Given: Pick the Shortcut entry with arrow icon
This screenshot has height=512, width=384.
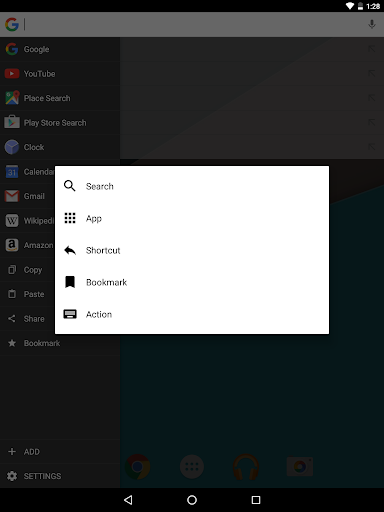Looking at the screenshot, I should pyautogui.click(x=192, y=250).
